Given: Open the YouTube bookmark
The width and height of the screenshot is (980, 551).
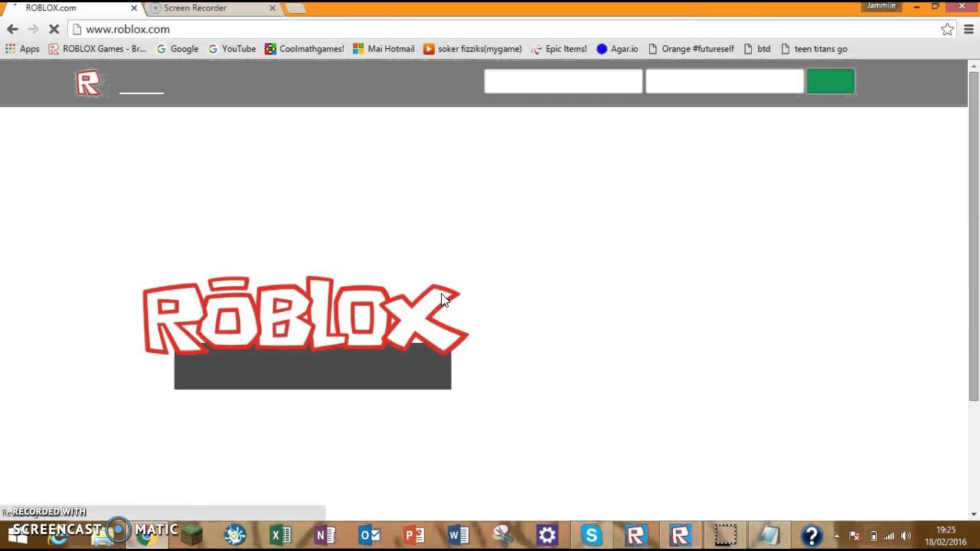Looking at the screenshot, I should [x=232, y=48].
